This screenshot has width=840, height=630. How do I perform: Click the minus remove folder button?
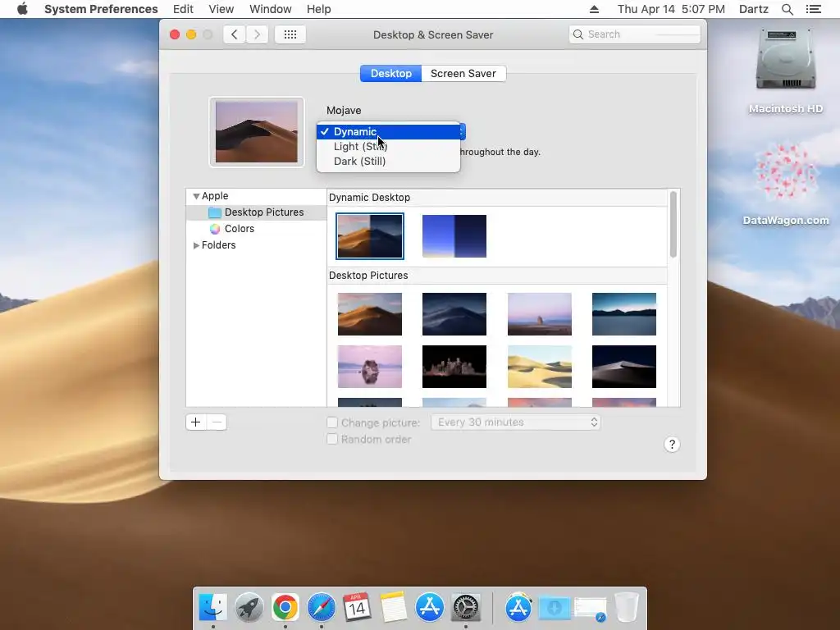pyautogui.click(x=217, y=422)
